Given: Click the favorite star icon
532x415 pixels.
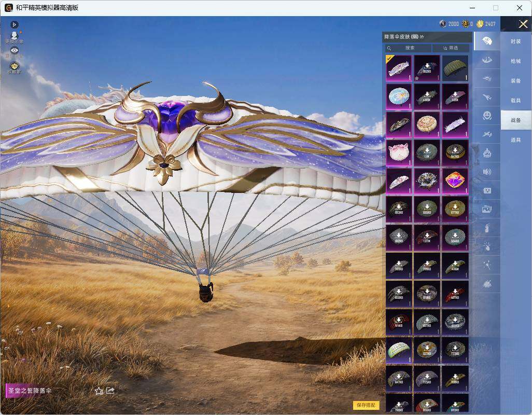Looking at the screenshot, I should (99, 391).
